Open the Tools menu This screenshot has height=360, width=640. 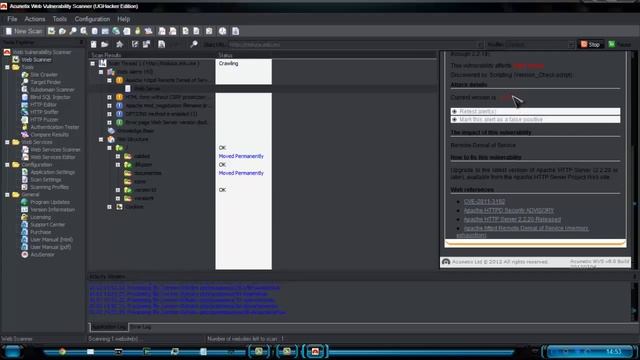click(x=60, y=19)
